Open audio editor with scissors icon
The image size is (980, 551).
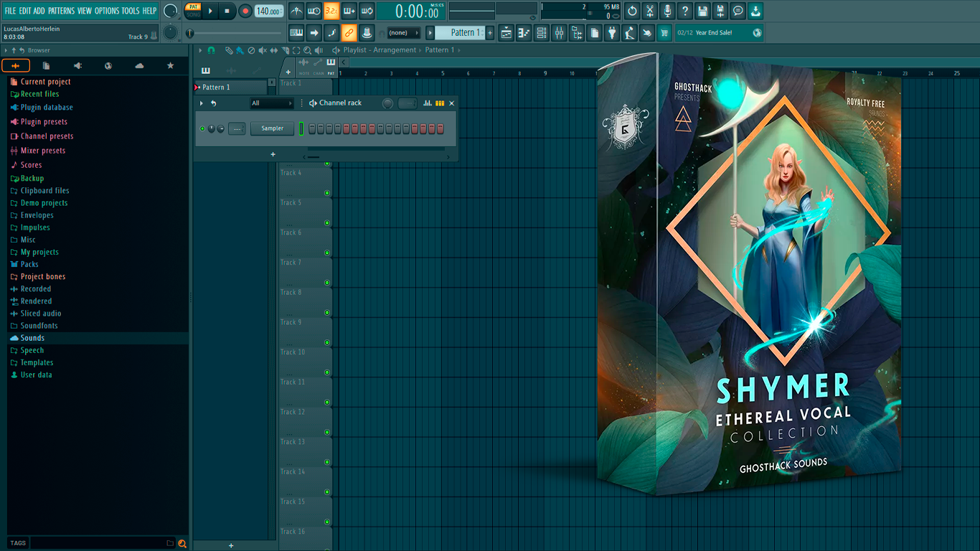[x=650, y=11]
